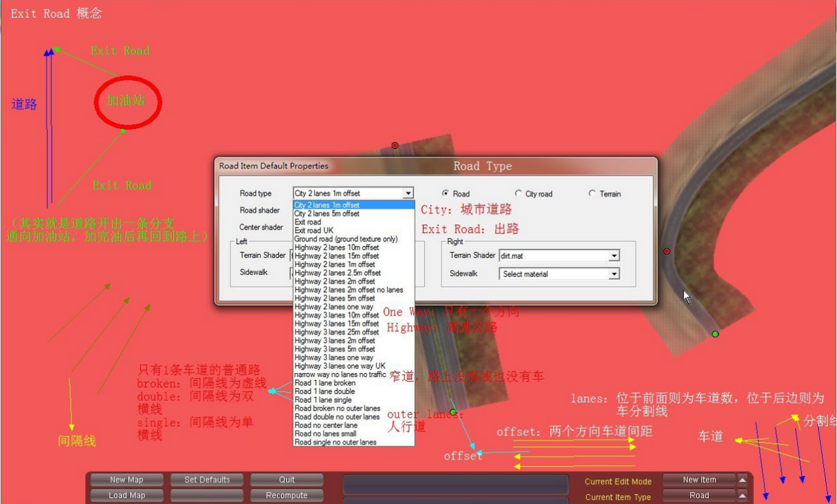Viewport: 837px width, 504px height.
Task: Choose Highway 2 lanes one way
Action: [354, 307]
